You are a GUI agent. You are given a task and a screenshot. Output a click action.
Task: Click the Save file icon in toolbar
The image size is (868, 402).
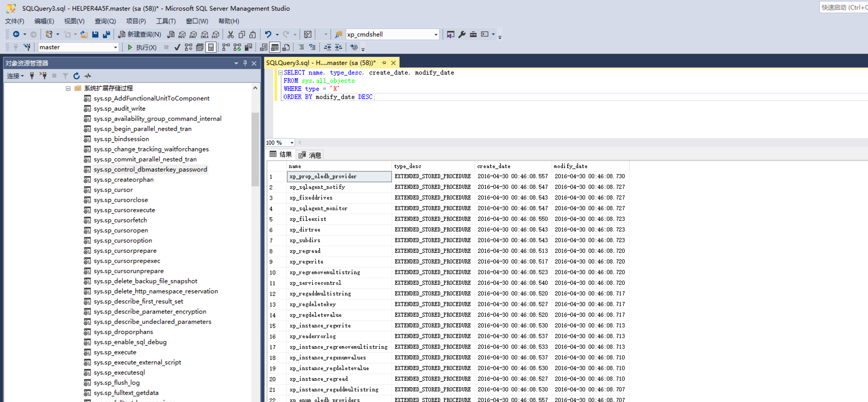[95, 35]
